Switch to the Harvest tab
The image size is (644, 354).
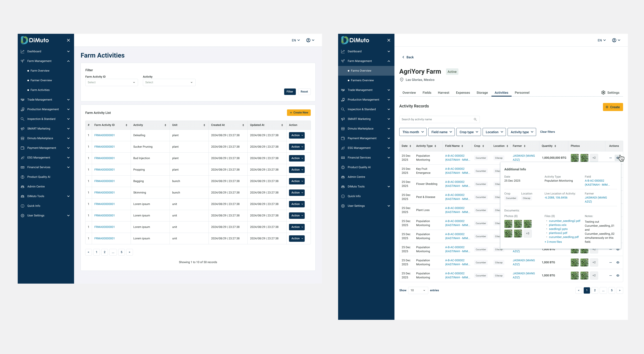[x=443, y=93]
